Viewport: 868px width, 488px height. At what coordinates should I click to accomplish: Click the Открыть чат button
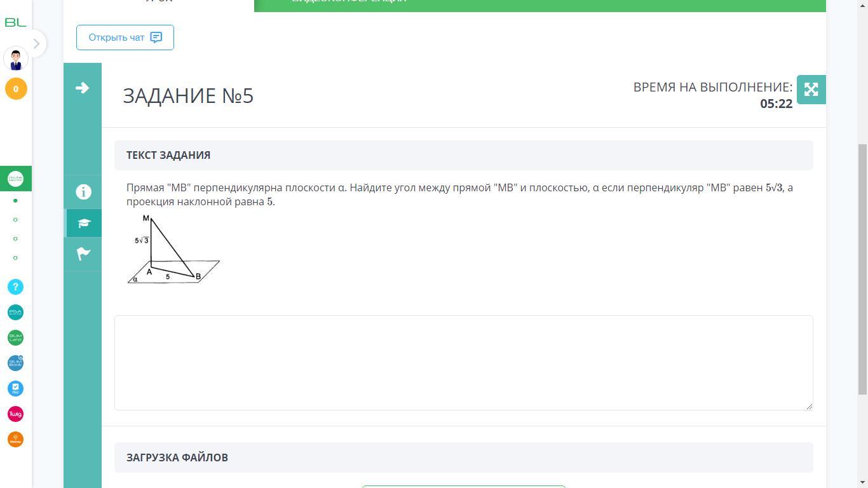tap(125, 37)
